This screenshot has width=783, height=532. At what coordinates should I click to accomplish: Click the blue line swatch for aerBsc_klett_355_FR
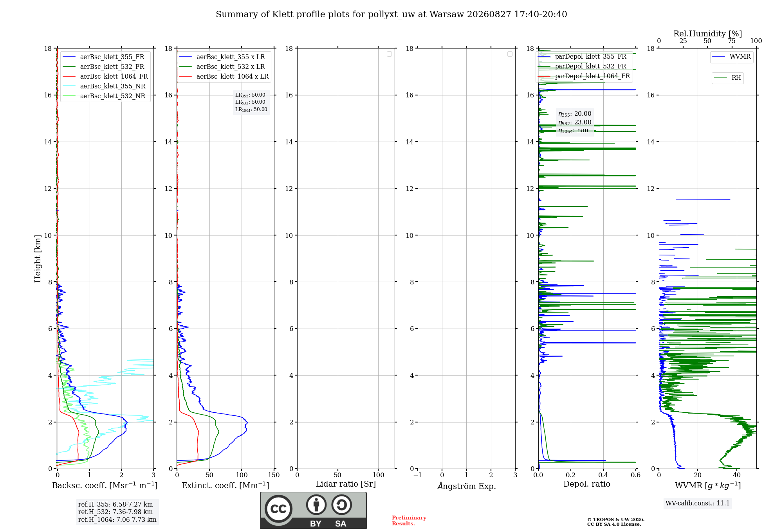point(69,57)
